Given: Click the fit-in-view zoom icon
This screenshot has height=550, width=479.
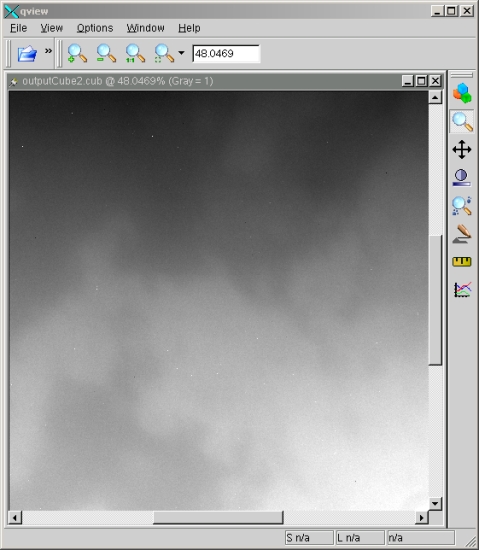Looking at the screenshot, I should pos(164,54).
